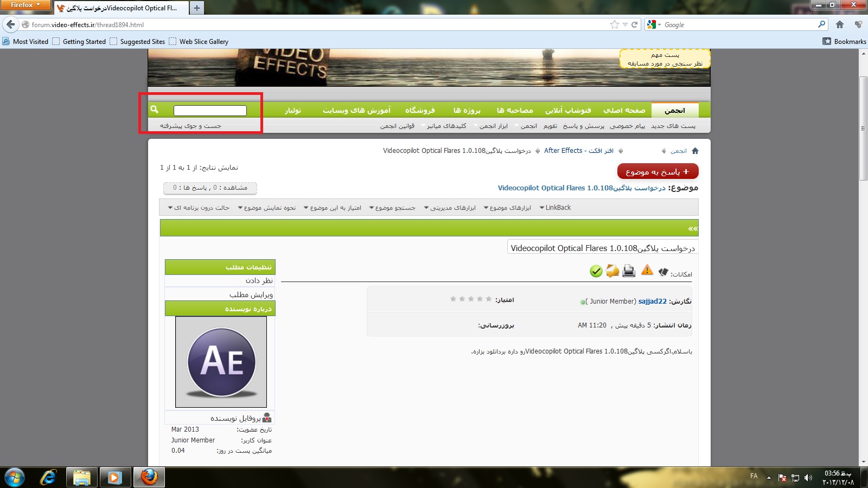This screenshot has height=488, width=868.
Task: Open the مصاحبه ها menu item
Action: click(515, 110)
